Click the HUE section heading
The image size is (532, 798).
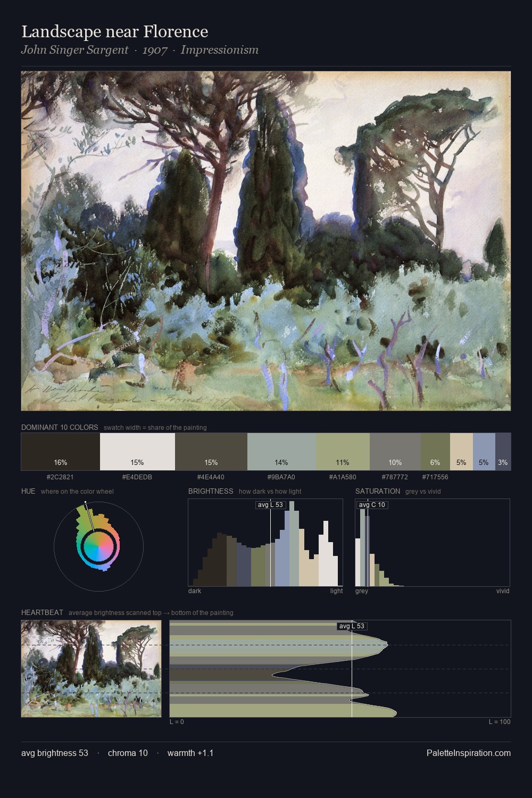tap(28, 491)
